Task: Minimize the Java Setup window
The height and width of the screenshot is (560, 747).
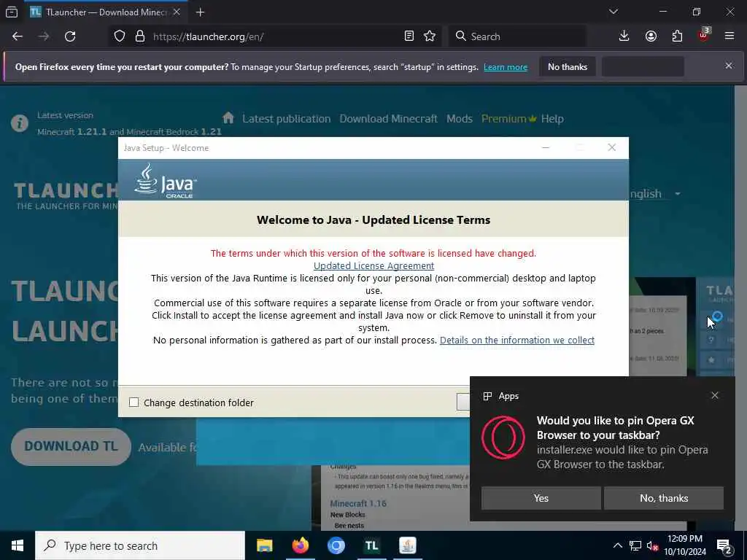Action: click(x=546, y=147)
